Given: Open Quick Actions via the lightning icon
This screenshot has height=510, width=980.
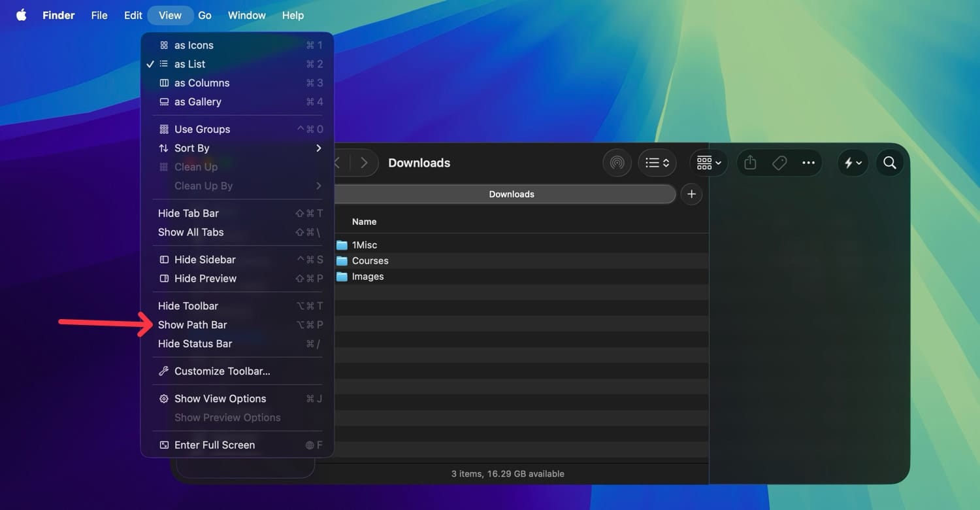Looking at the screenshot, I should coord(849,162).
